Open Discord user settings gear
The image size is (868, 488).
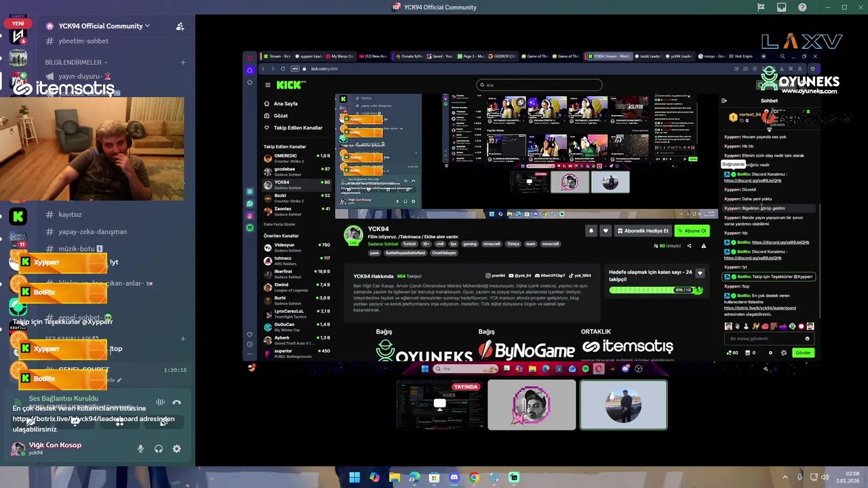pyautogui.click(x=176, y=449)
